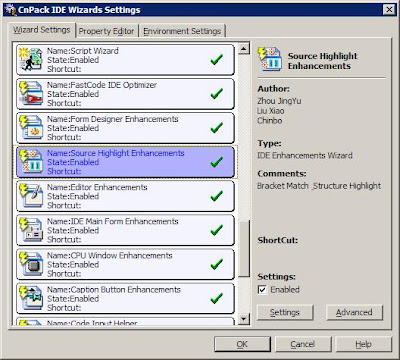Image resolution: width=400 pixels, height=360 pixels.
Task: Click the Advanced button
Action: coord(354,313)
